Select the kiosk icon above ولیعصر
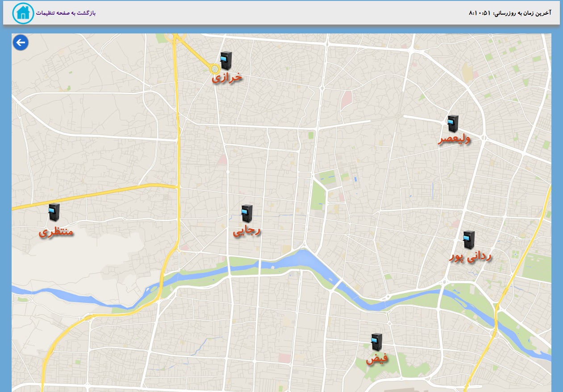Image resolution: width=563 pixels, height=392 pixels. pyautogui.click(x=453, y=124)
